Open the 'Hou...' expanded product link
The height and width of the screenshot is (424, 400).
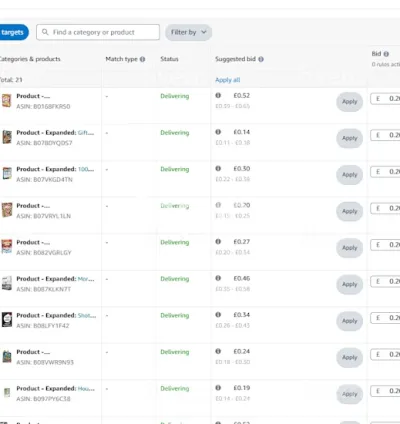(x=86, y=388)
